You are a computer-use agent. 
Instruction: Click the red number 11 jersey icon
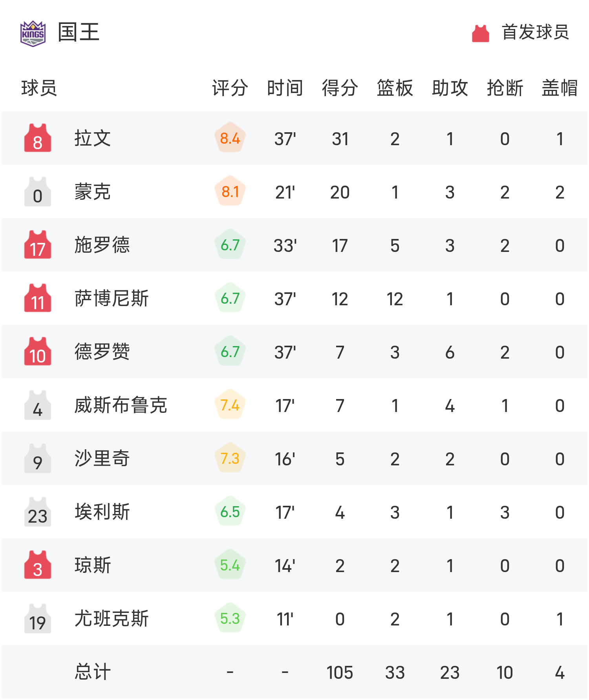click(x=38, y=298)
